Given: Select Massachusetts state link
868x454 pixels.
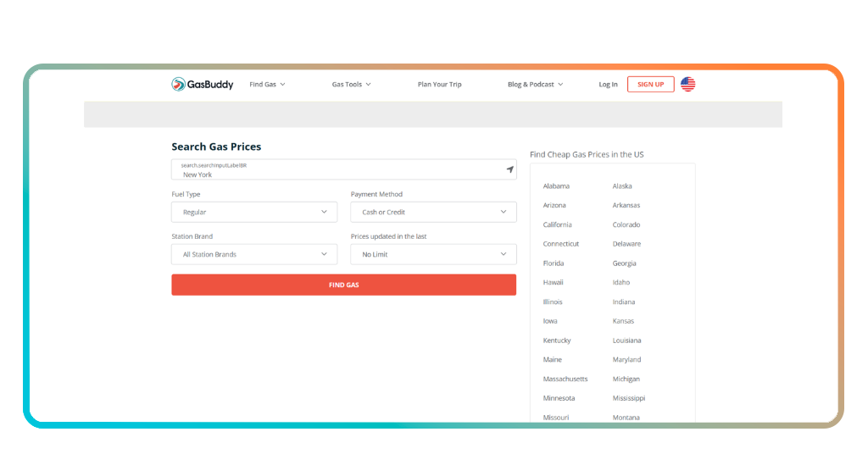Looking at the screenshot, I should 565,379.
